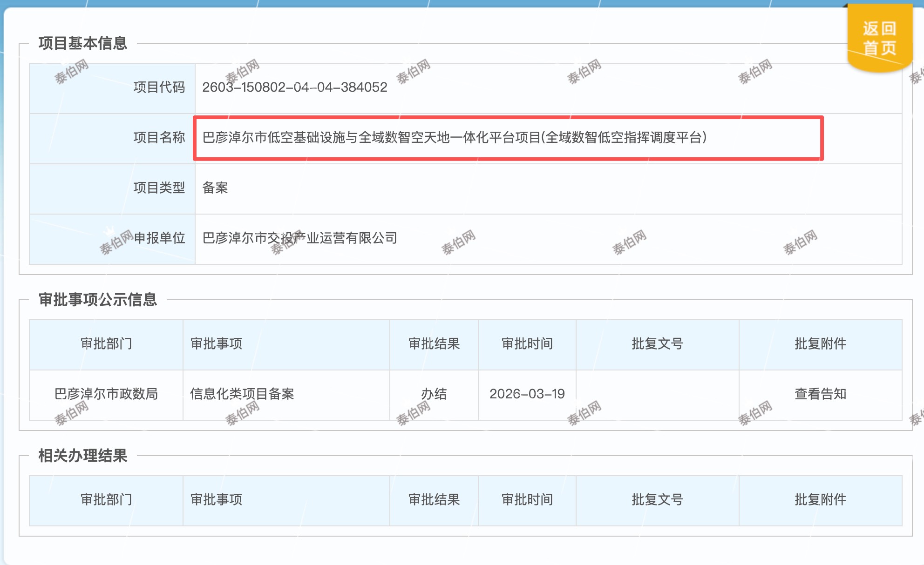
Task: Click 审批部门 header in 相关办理结果 table
Action: point(106,500)
